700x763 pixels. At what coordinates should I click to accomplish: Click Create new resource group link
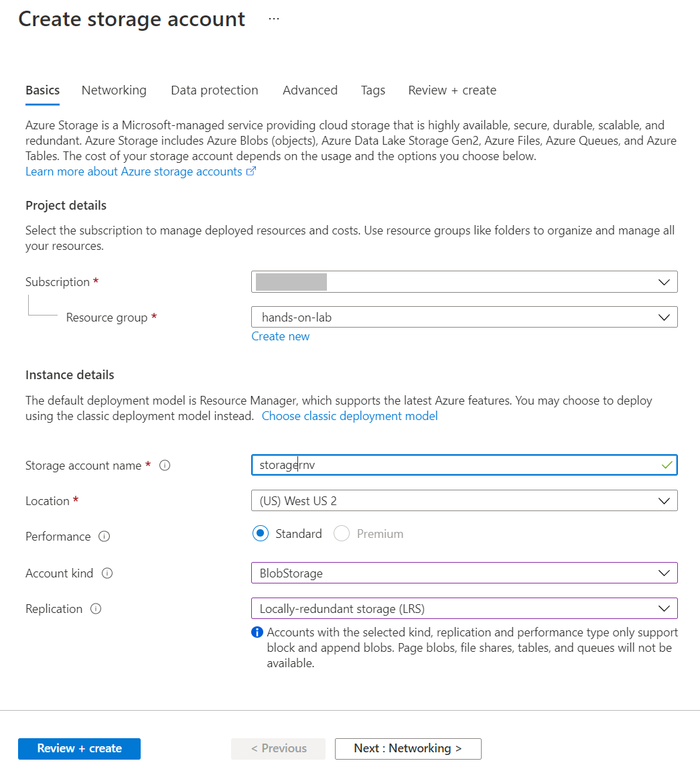281,336
